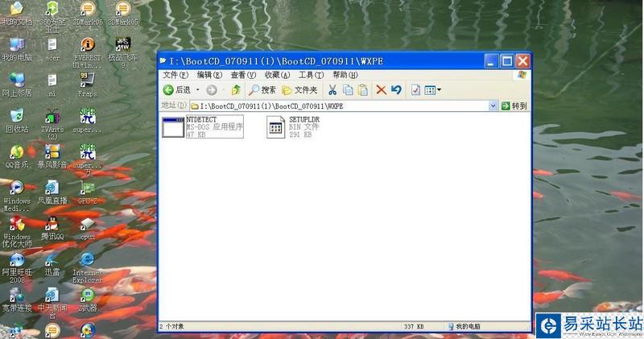This screenshot has height=339, width=644.
Task: Select 我的电脑 desktop icon
Action: click(x=17, y=50)
